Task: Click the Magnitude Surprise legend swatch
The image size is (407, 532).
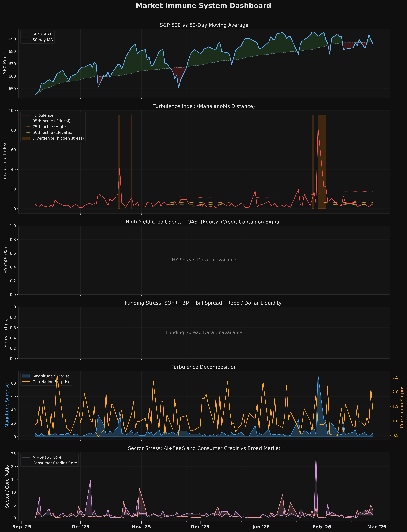Action: coord(26,376)
